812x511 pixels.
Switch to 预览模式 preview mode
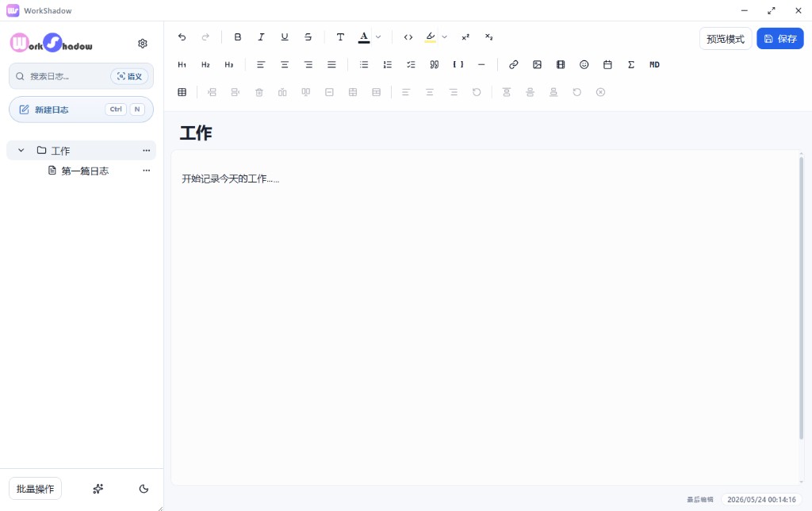coord(726,39)
